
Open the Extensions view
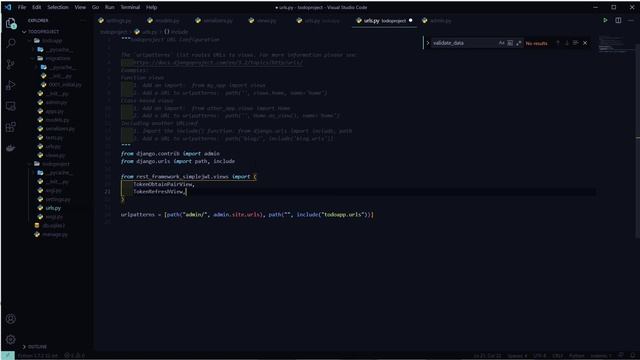point(11,127)
